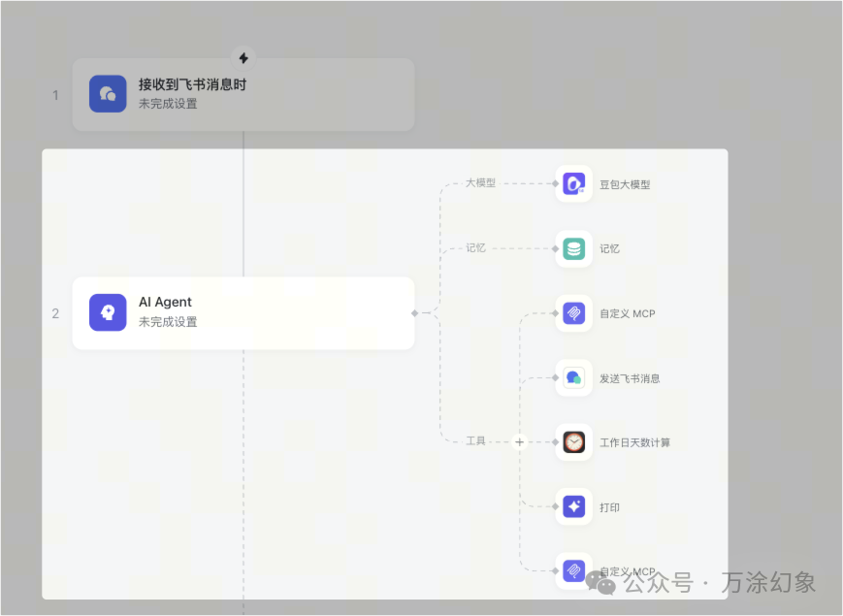Viewport: 843px width, 616px height.
Task: Click the bottom 自定义 MCP icon
Action: (x=573, y=570)
